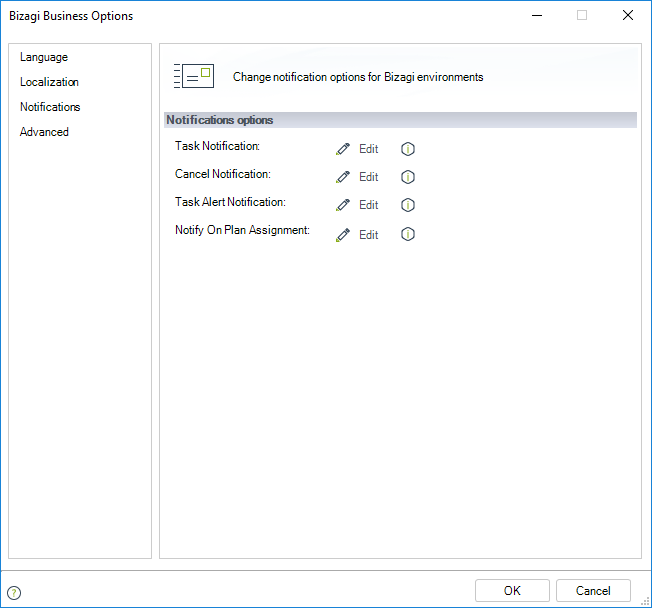Open the Advanced section

tap(44, 132)
